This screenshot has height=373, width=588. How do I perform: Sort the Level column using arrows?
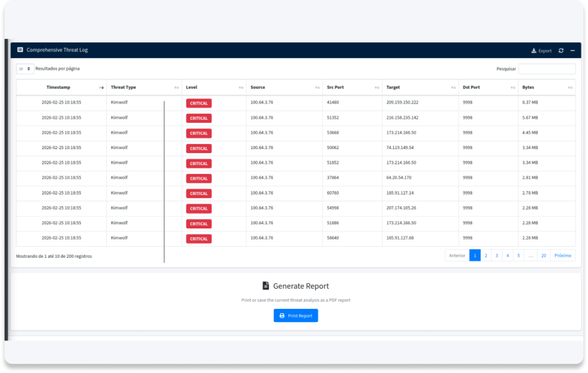241,88
